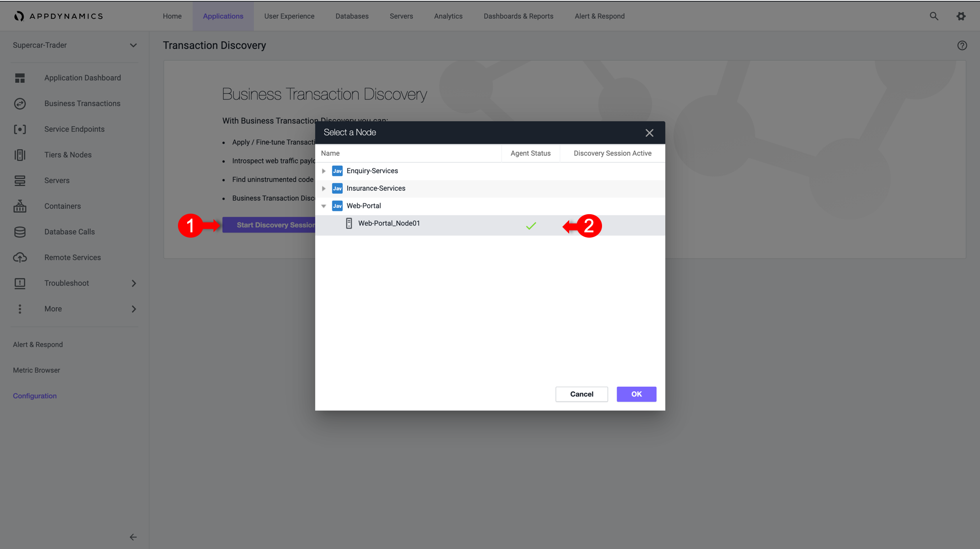
Task: Expand the Troubleshoot submenu chevron
Action: click(134, 283)
